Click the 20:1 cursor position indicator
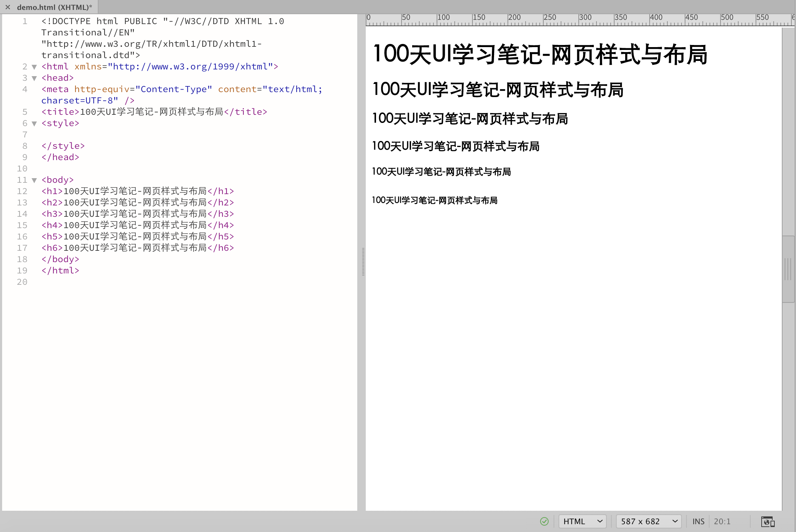The image size is (796, 532). (722, 521)
